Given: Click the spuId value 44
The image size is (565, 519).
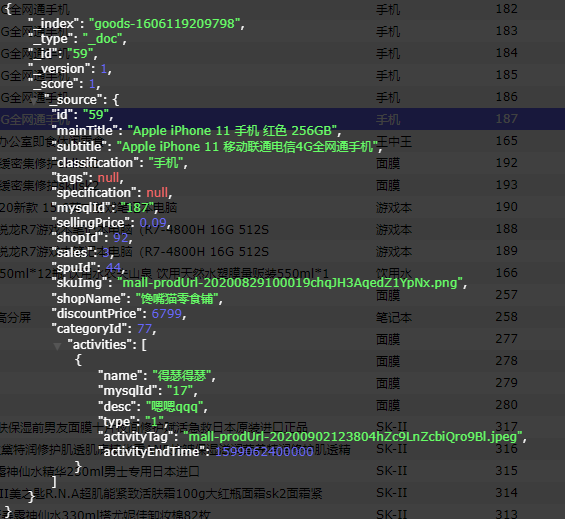Looking at the screenshot, I should point(113,267).
